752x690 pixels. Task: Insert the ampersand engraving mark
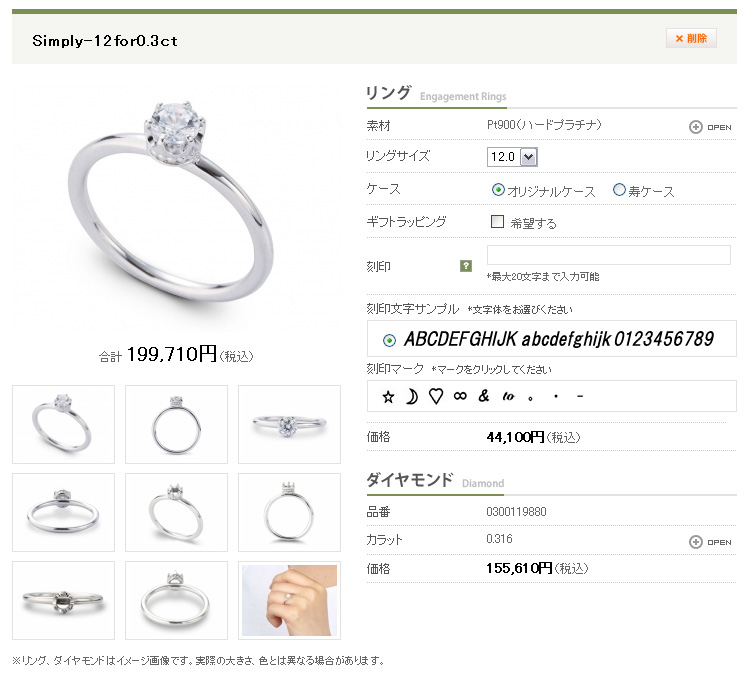pyautogui.click(x=484, y=396)
